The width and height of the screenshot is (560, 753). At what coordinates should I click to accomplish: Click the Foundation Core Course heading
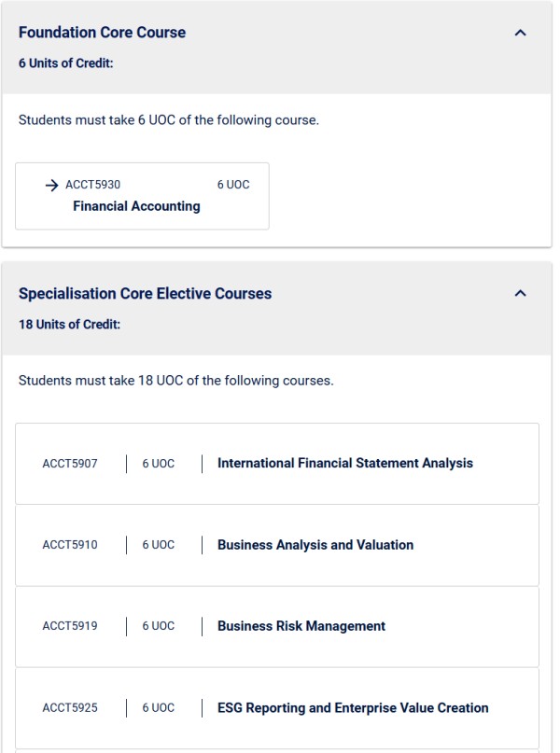pyautogui.click(x=102, y=32)
